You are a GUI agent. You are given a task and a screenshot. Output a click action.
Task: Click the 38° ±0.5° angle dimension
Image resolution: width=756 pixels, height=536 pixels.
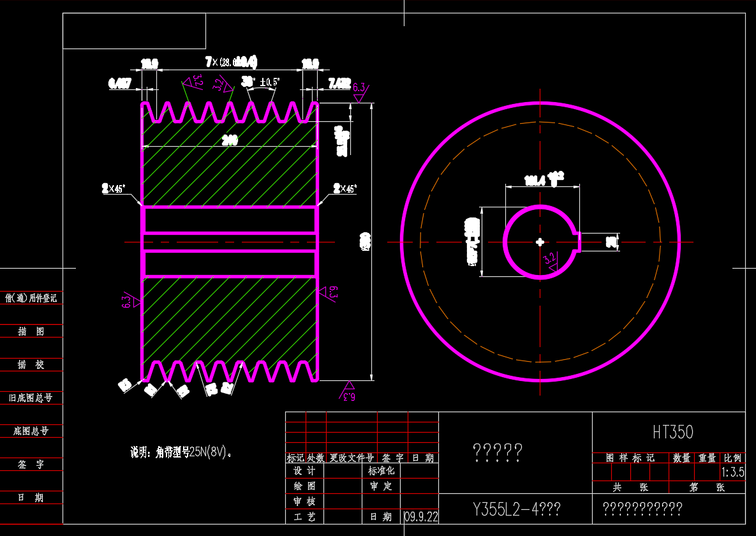[x=260, y=82]
